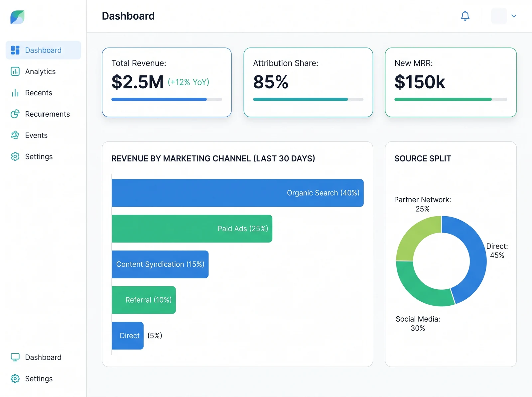
Task: Click the Paid Ads (25%) bar
Action: [x=192, y=229]
